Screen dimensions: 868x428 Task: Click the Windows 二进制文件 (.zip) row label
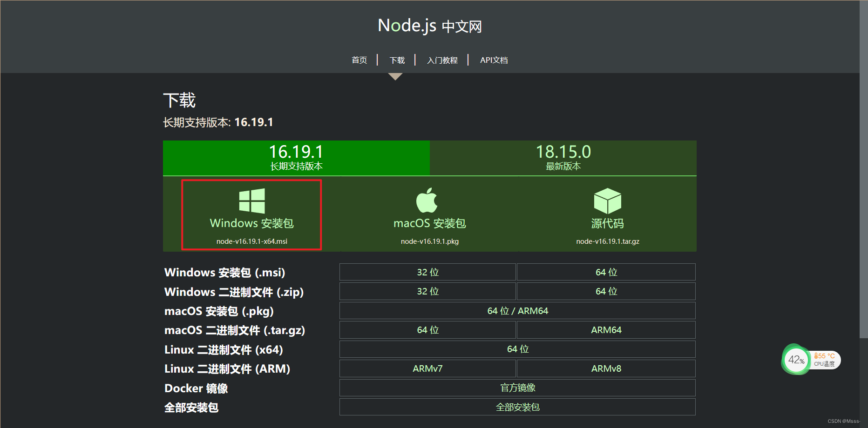234,292
